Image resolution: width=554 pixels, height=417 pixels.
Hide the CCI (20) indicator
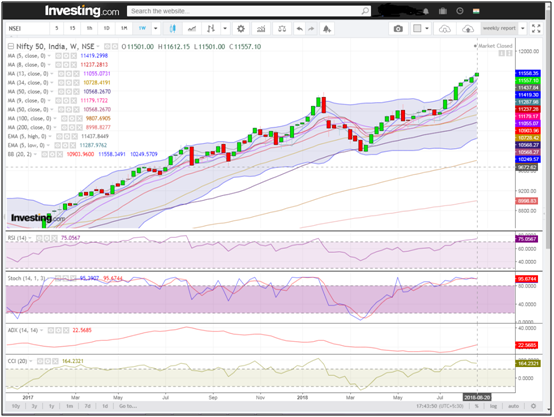point(40,361)
